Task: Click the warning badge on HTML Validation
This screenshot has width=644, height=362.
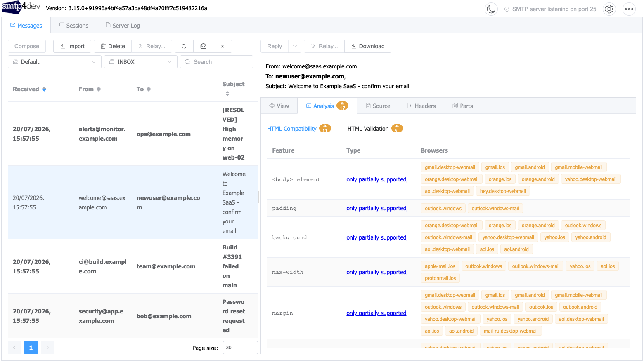Action: coord(397,129)
